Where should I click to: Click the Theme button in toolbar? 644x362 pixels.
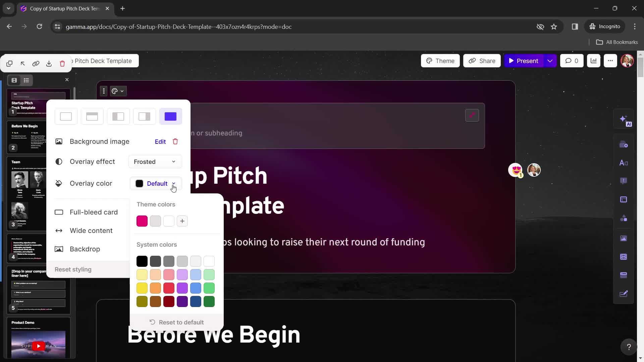click(x=440, y=61)
